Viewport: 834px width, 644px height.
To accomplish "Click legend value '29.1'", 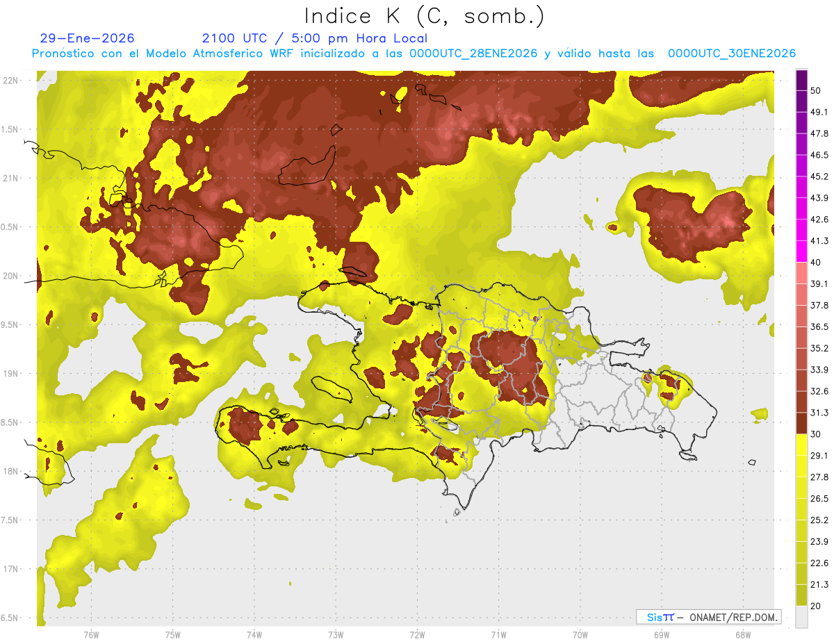I will click(x=819, y=456).
